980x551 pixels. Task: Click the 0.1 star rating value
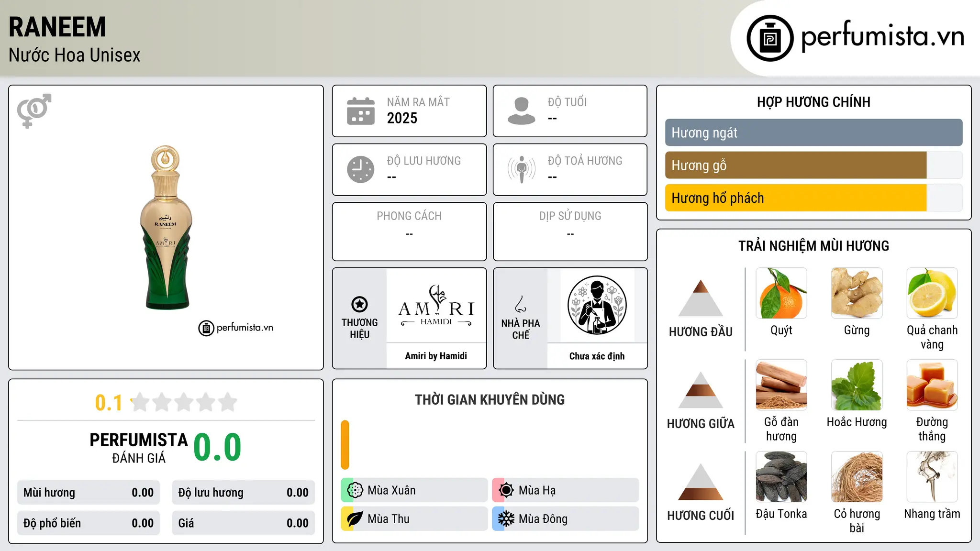[109, 403]
